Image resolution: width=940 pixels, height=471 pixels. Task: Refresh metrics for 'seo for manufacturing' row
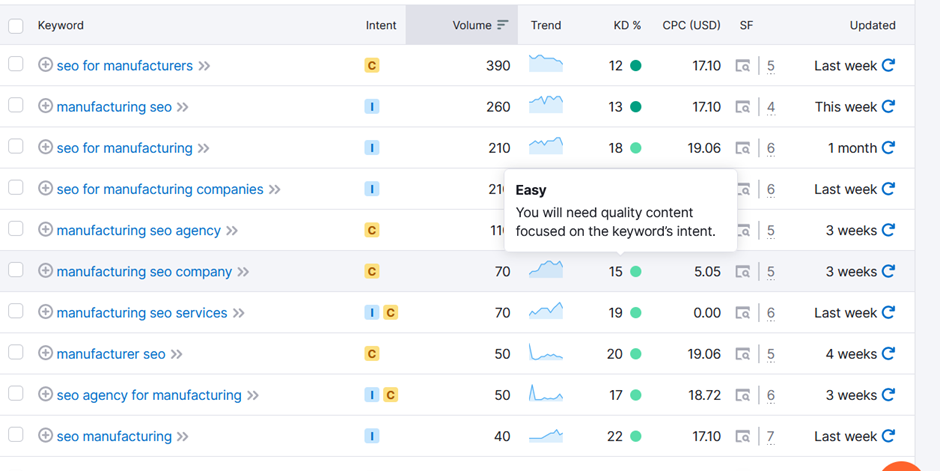[x=888, y=148]
